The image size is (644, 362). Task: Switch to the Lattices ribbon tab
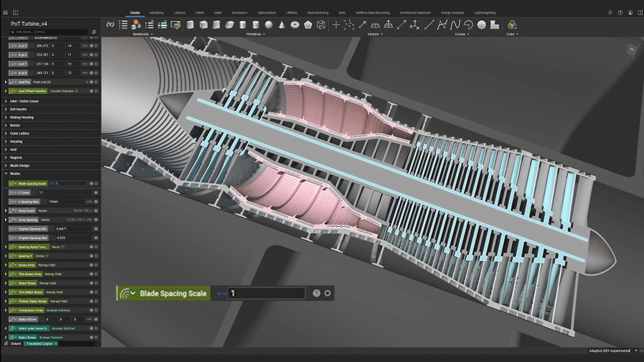(x=179, y=13)
